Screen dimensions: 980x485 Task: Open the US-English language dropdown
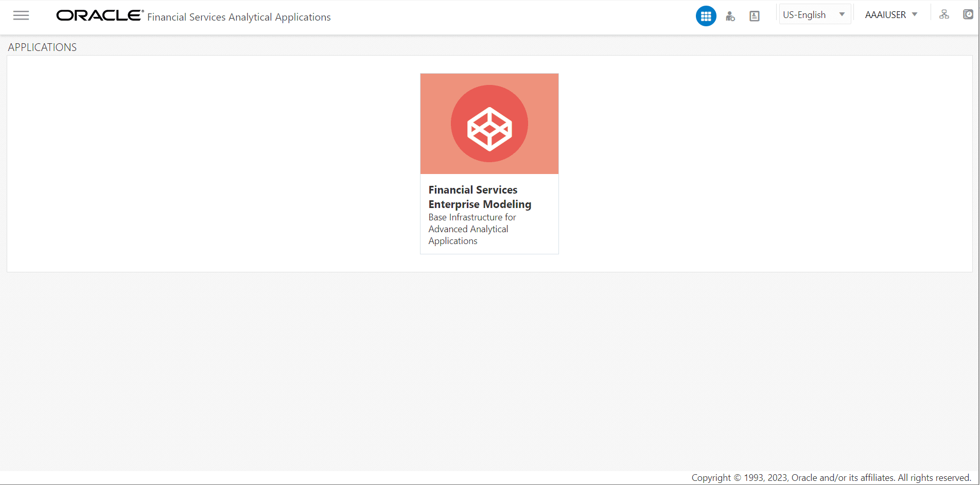pos(814,15)
